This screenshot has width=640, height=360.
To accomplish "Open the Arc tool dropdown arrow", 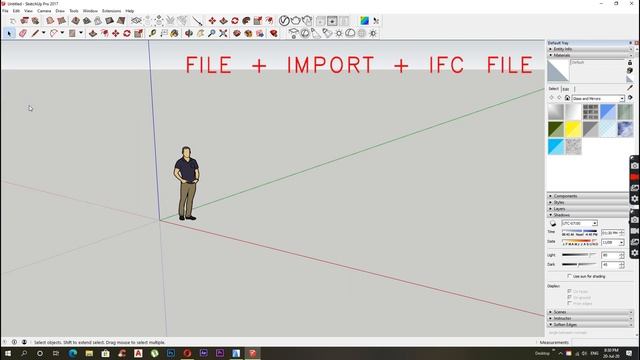I will coord(62,33).
